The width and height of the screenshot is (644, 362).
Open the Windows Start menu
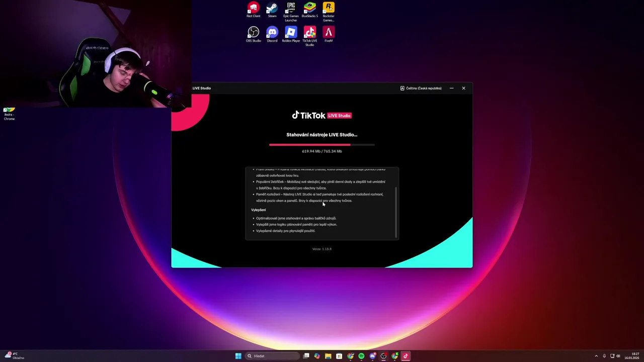[x=238, y=356]
